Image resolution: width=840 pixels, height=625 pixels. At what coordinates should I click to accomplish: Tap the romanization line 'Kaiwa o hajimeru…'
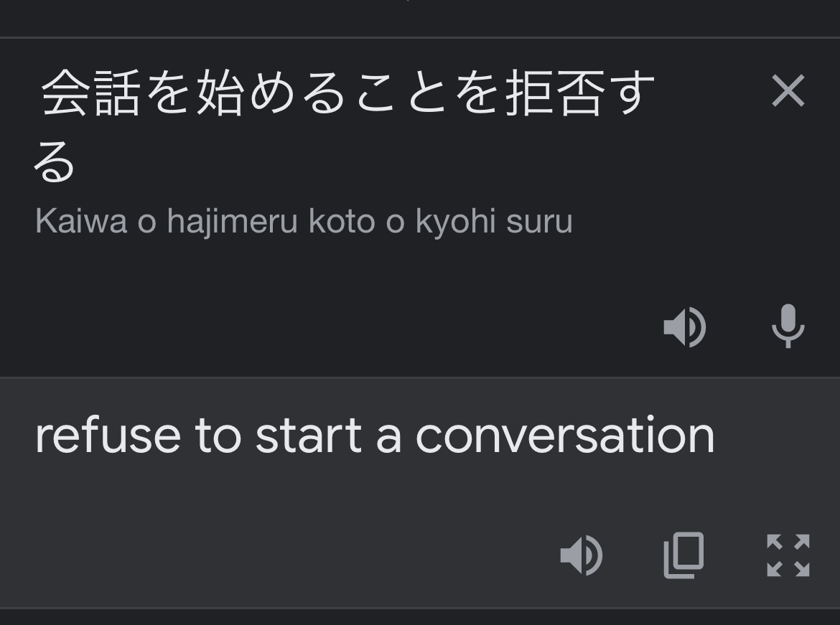pos(304,220)
